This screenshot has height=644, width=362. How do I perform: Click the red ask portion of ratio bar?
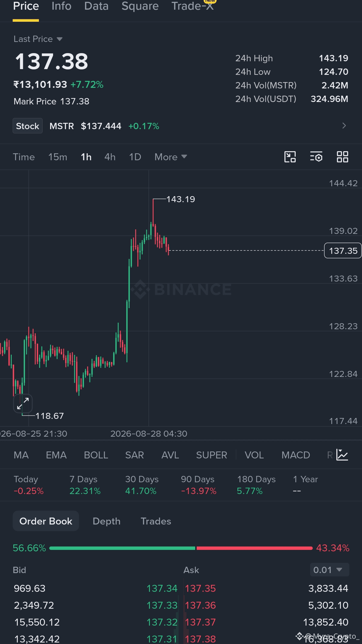(255, 548)
